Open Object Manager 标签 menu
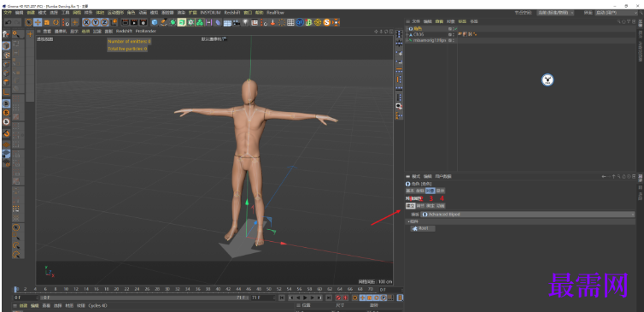644x312 pixels. tap(462, 21)
